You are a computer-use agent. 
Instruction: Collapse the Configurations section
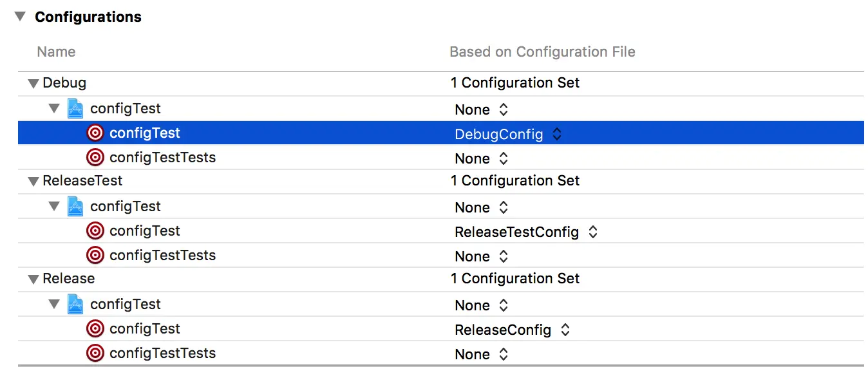[x=20, y=17]
